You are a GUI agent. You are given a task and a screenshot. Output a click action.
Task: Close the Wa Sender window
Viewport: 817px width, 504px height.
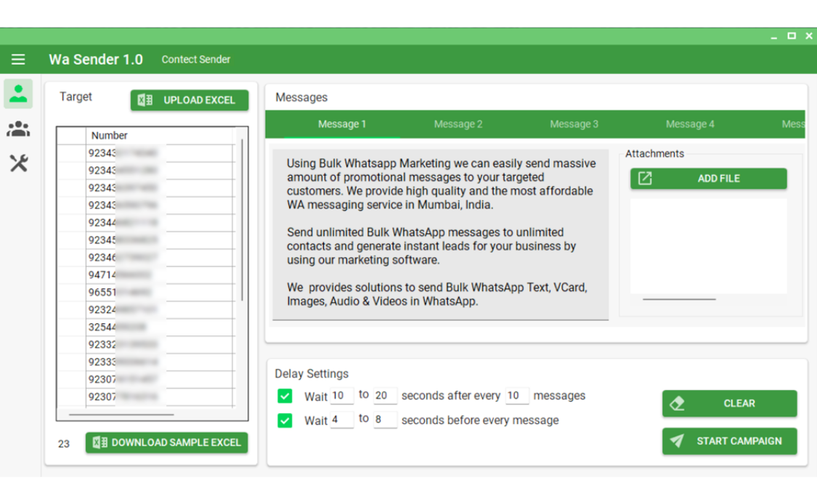[x=809, y=36]
